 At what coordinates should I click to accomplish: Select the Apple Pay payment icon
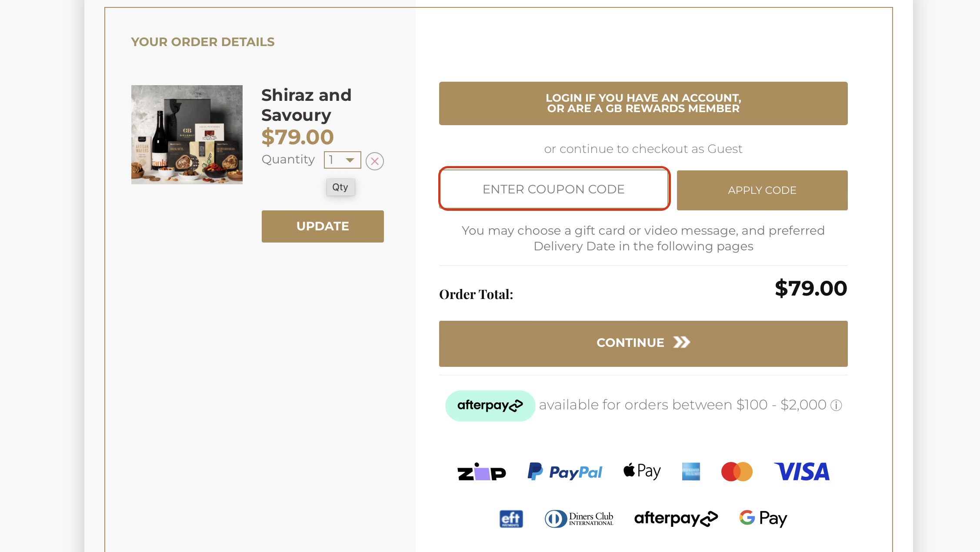[x=642, y=471]
